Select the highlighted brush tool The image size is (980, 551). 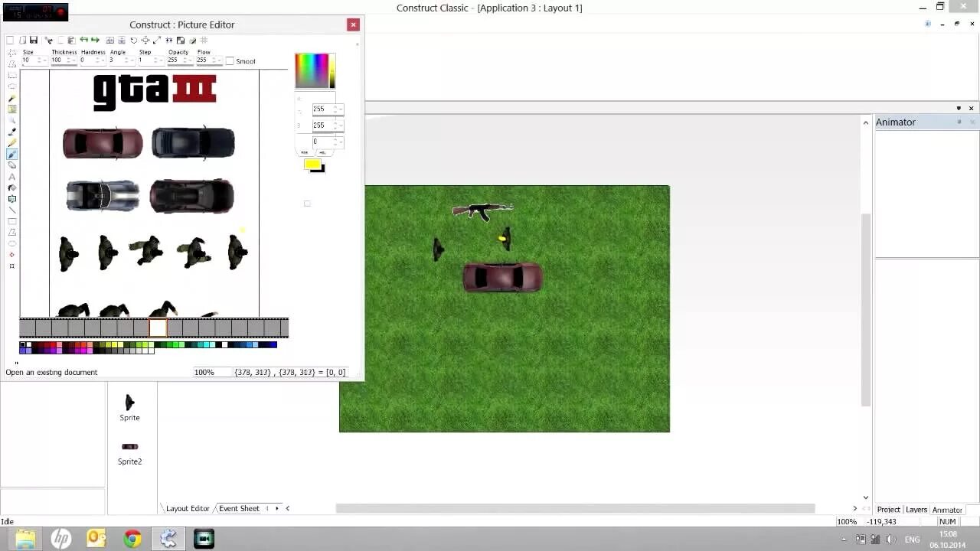(x=12, y=154)
